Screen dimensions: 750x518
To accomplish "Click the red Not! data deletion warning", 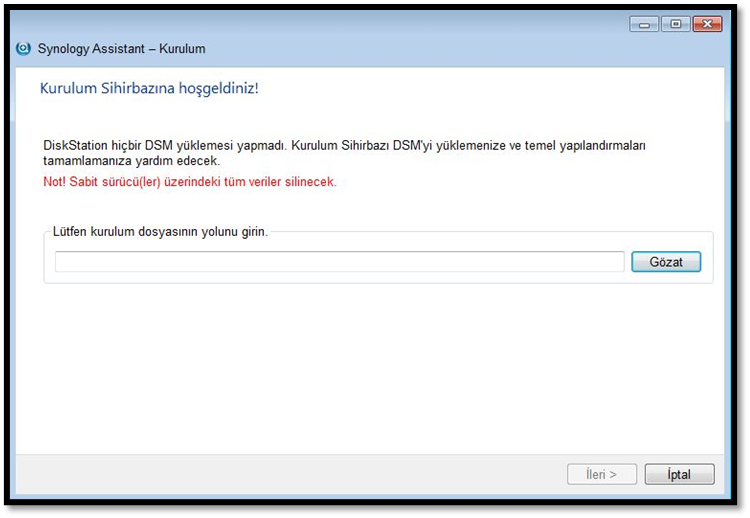I will click(190, 182).
